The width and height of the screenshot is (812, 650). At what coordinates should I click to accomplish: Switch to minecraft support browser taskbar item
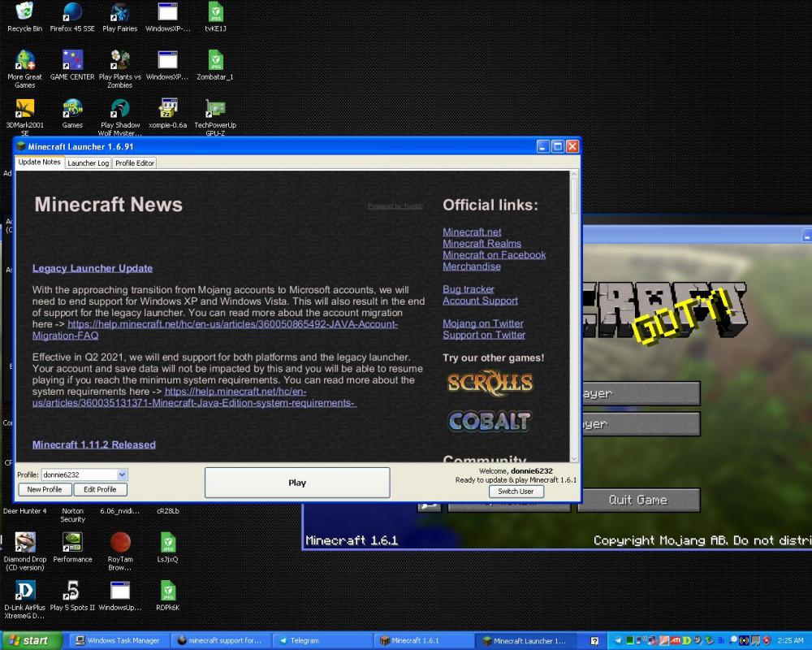[219, 641]
